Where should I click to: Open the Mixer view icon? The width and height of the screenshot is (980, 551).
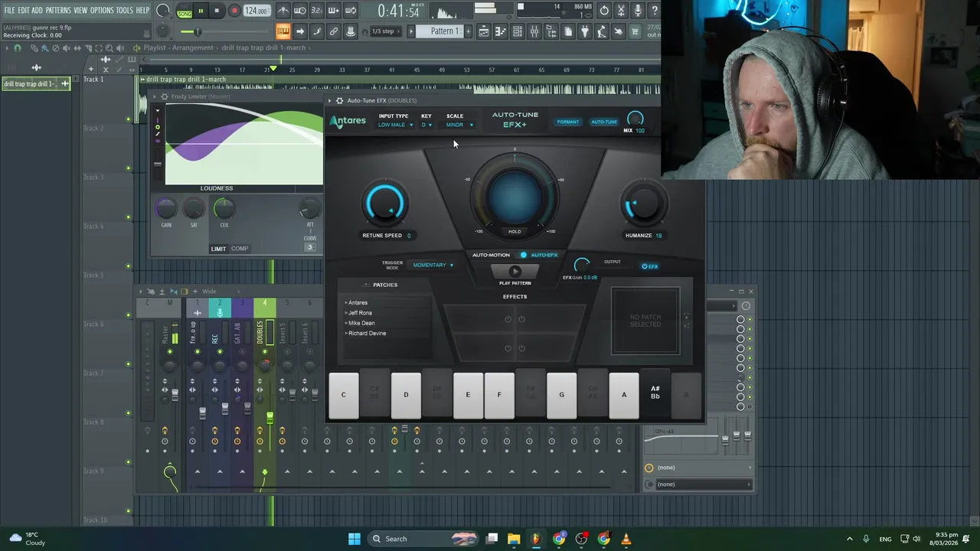534,31
